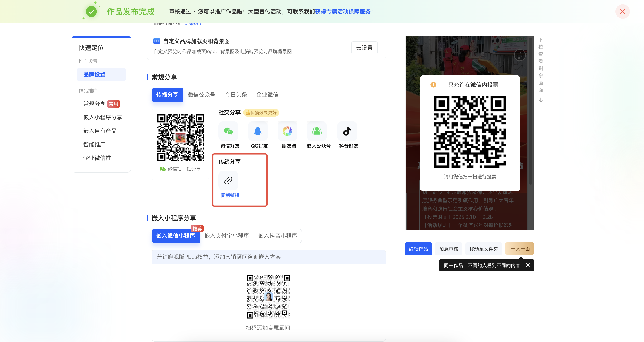Image resolution: width=644 pixels, height=342 pixels.
Task: Click the vote QR code in the preview
Action: 470,132
